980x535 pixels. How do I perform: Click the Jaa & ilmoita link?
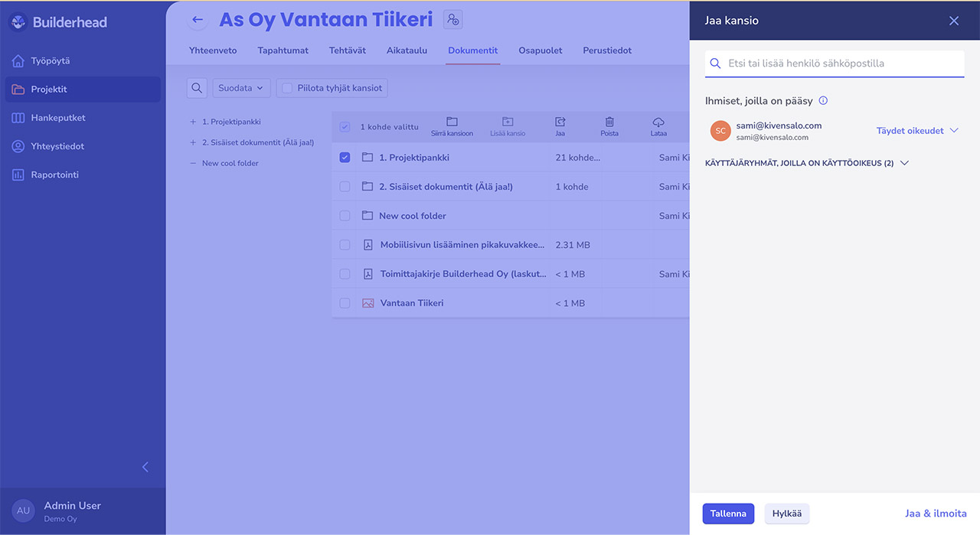[936, 514]
